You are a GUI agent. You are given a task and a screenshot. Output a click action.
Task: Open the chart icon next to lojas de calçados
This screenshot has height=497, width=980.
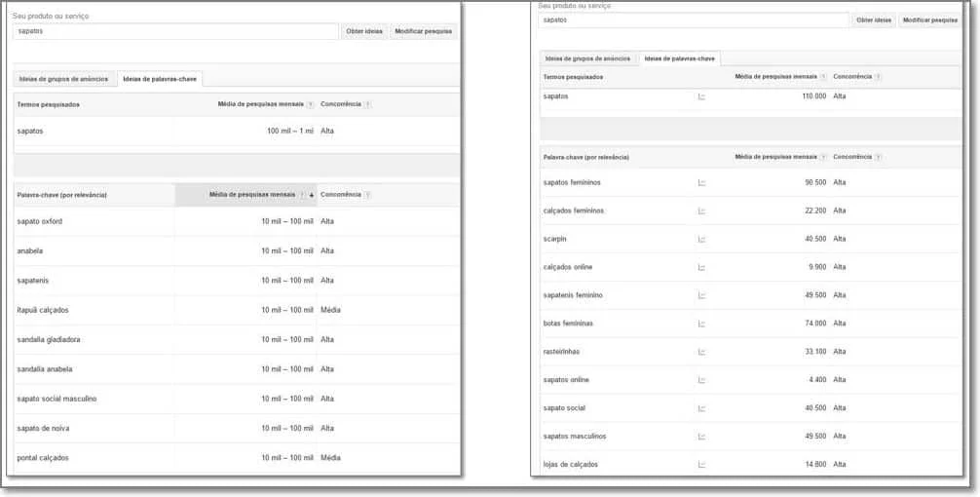[701, 465]
